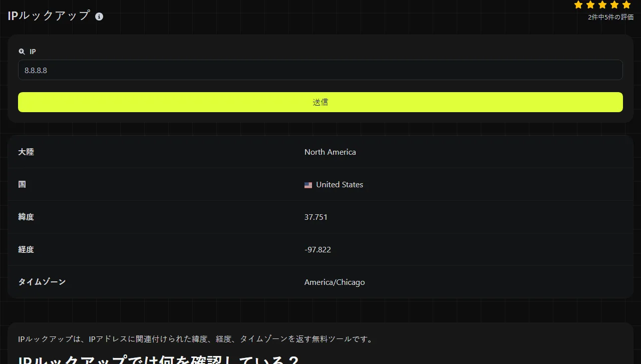Screen dimensions: 641x364
Task: Click the United States flag icon
Action: pyautogui.click(x=308, y=185)
